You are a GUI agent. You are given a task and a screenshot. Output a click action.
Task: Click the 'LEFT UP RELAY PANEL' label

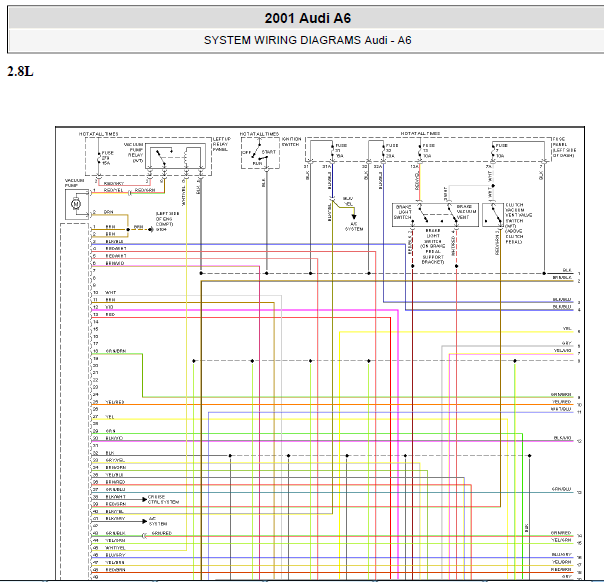click(222, 144)
